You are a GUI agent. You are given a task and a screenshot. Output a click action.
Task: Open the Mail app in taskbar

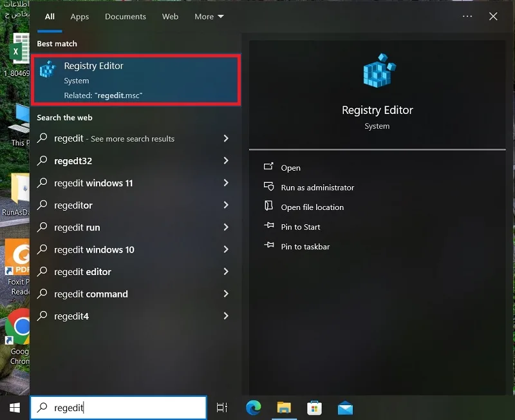345,408
